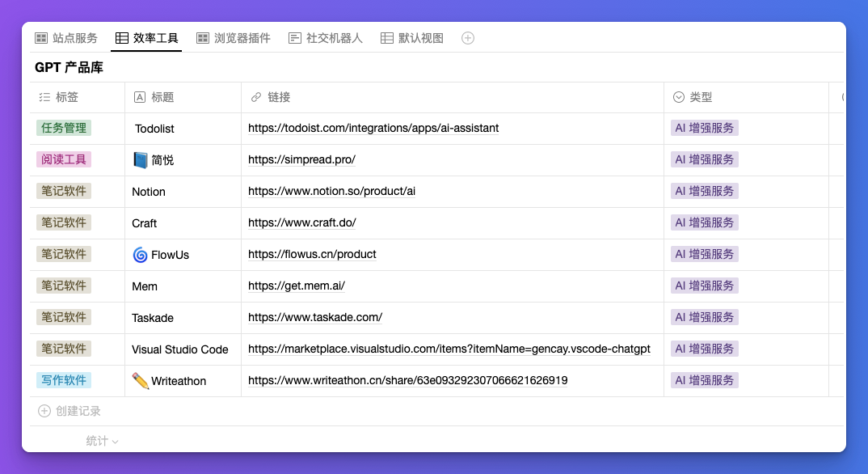Open the 浏览器插件 tab
Viewport: 868px width, 474px height.
pyautogui.click(x=234, y=38)
